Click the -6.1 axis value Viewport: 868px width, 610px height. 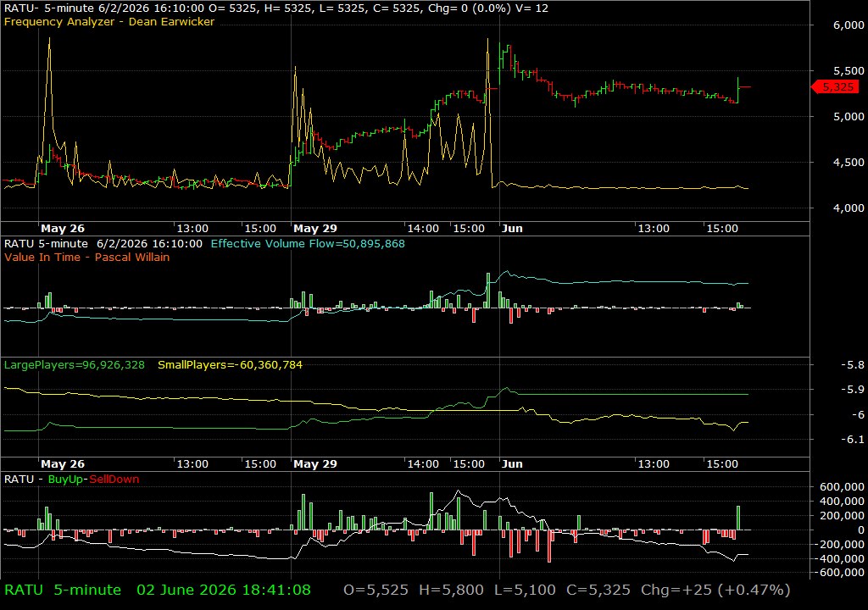point(853,439)
